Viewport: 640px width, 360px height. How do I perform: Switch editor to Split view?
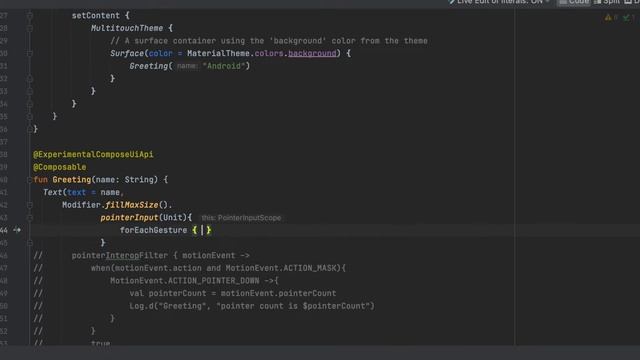(x=607, y=2)
